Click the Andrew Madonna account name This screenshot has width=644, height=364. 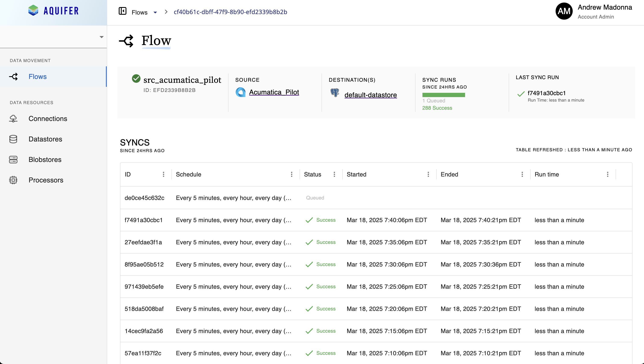[x=605, y=7]
